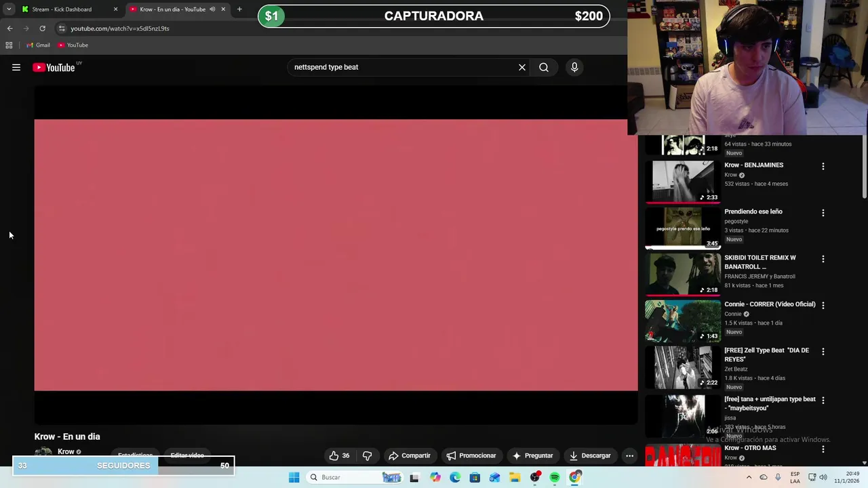
Task: Open Krow - BENJAMINES thumbnail
Action: coord(683,181)
